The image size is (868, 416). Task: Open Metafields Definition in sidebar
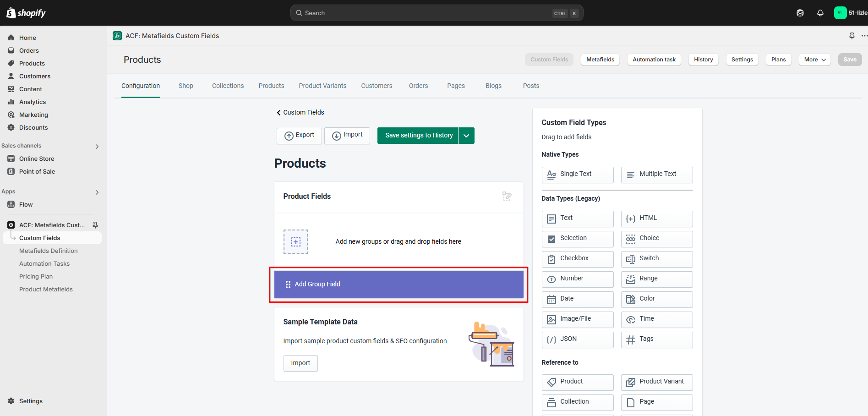(x=49, y=251)
